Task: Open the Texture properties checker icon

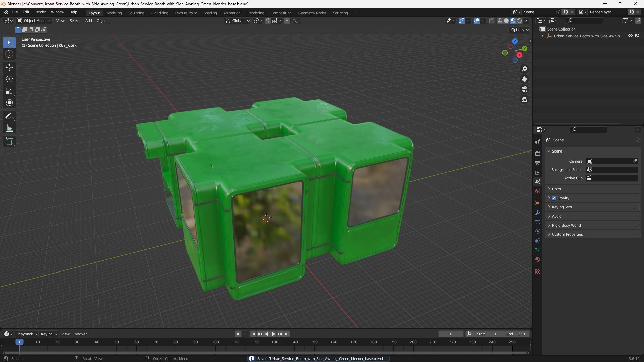Action: point(538,271)
